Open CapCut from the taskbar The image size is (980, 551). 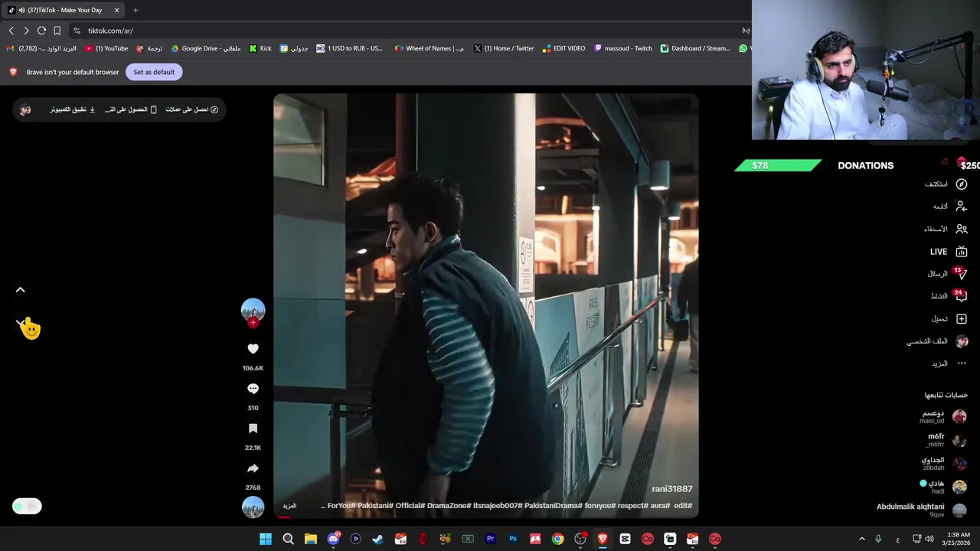(626, 539)
